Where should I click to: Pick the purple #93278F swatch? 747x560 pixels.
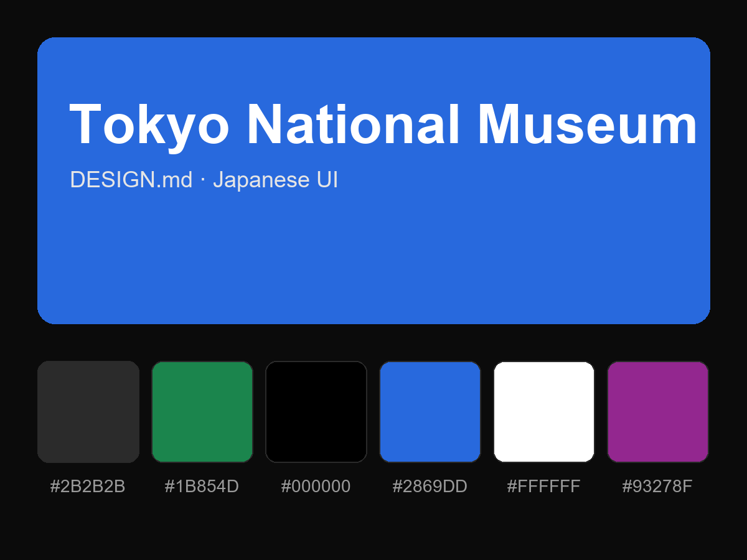[x=658, y=412]
